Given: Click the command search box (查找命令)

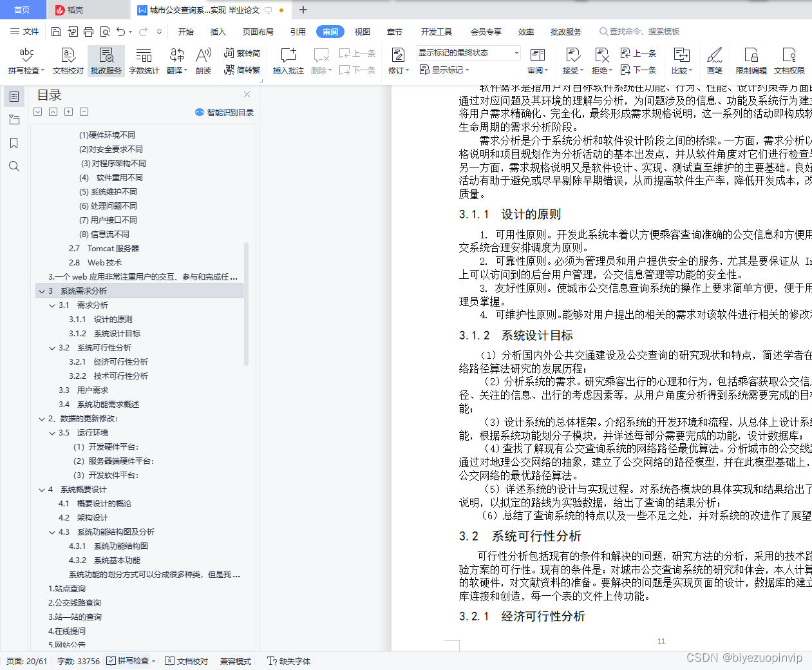Looking at the screenshot, I should pyautogui.click(x=639, y=32).
